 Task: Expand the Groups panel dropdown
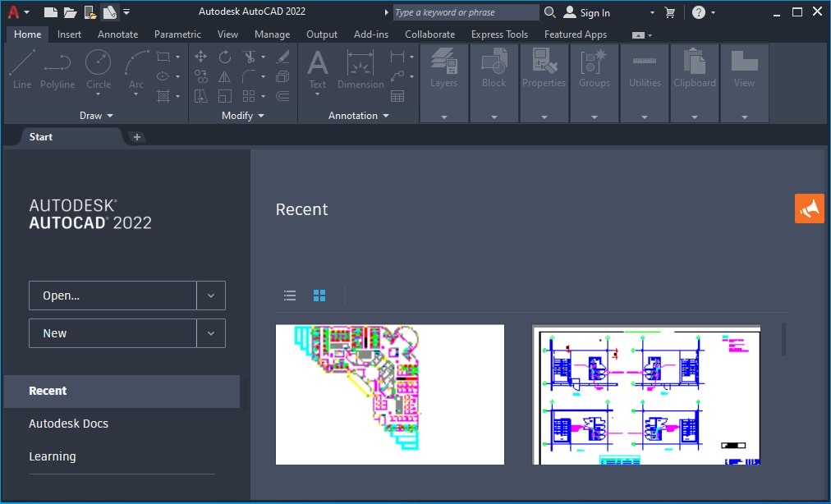(595, 117)
